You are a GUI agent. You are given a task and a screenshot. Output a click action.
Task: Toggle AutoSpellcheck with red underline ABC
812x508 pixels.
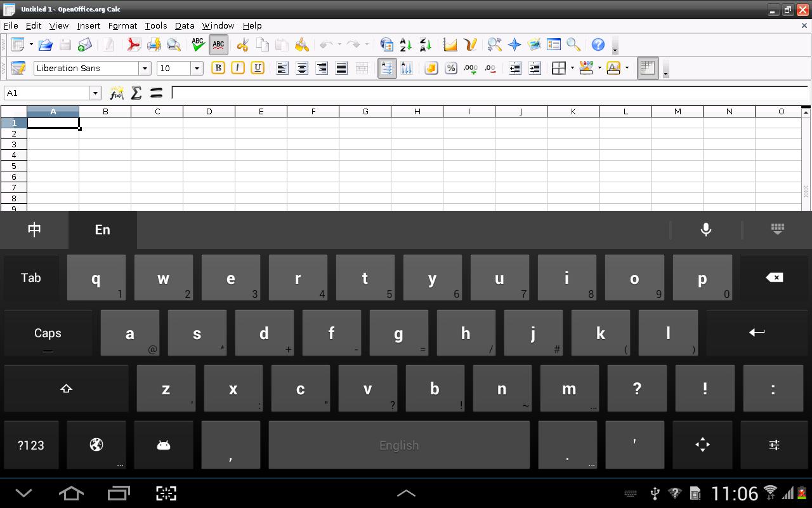tap(218, 44)
